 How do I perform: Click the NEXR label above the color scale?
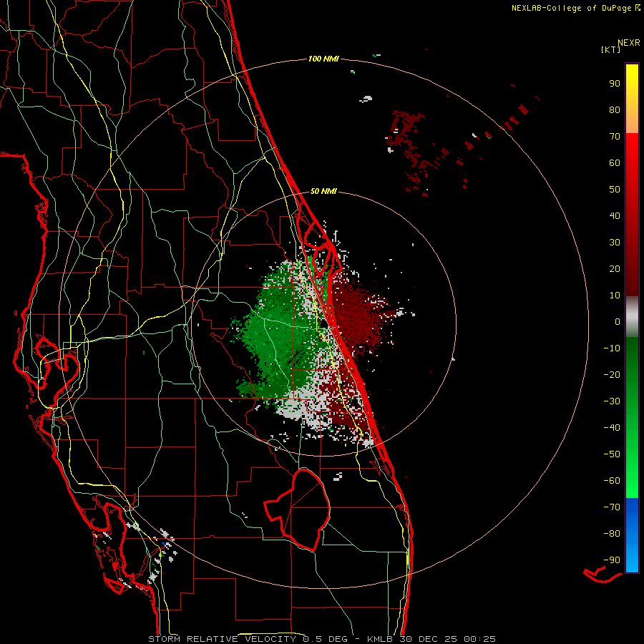pos(629,43)
